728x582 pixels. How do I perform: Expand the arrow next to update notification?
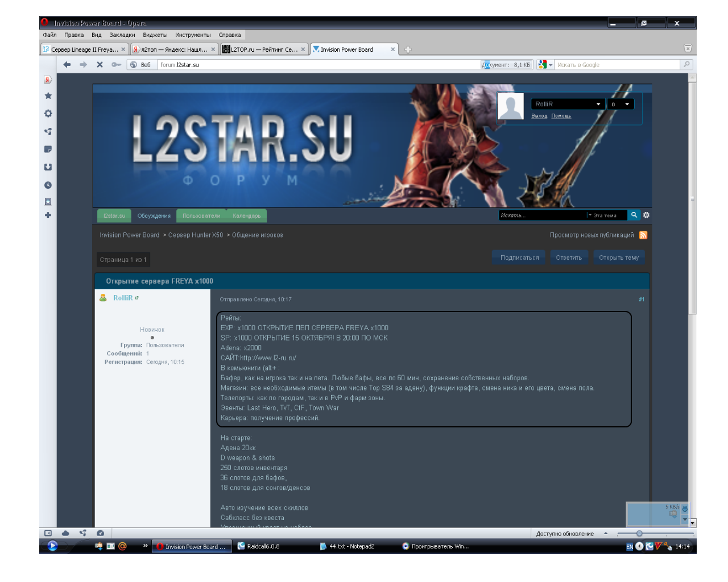tap(606, 534)
